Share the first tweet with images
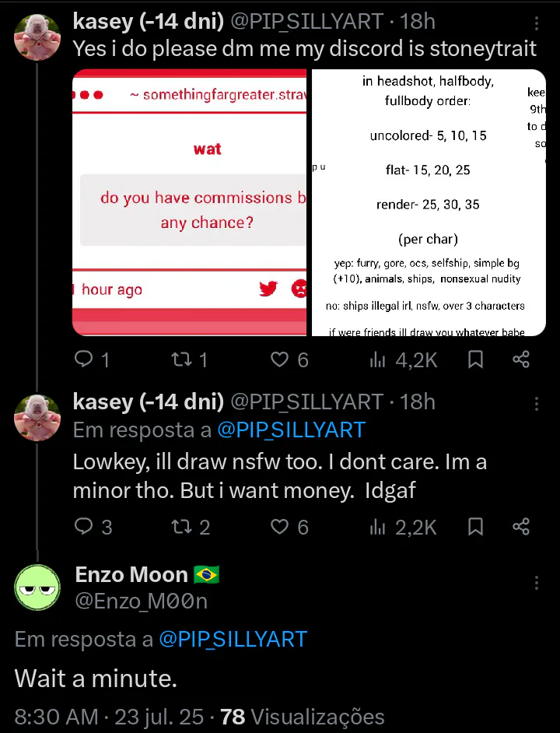 click(x=521, y=359)
